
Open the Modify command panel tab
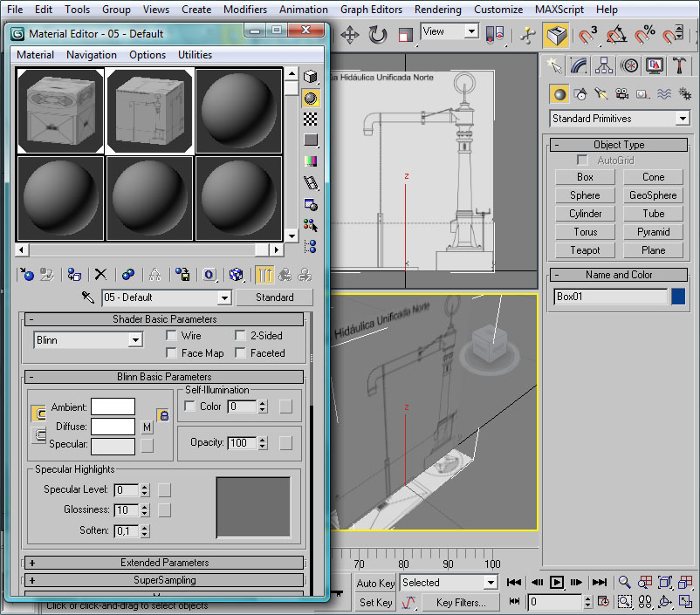click(x=578, y=65)
